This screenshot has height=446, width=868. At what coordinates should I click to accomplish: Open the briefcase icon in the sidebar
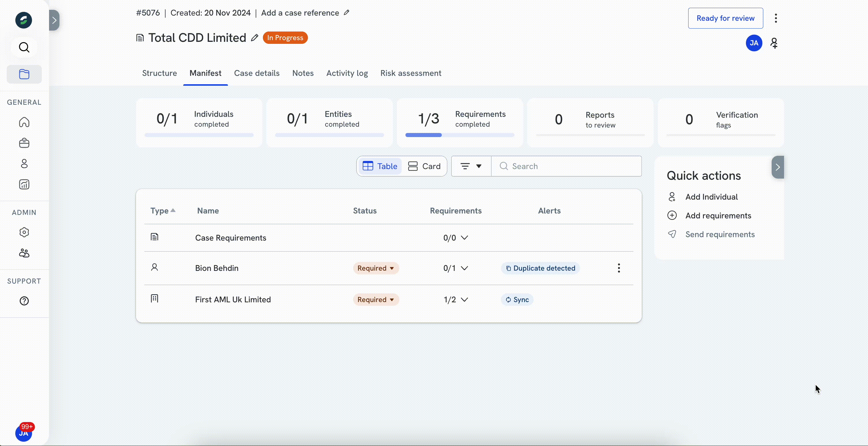[x=24, y=143]
